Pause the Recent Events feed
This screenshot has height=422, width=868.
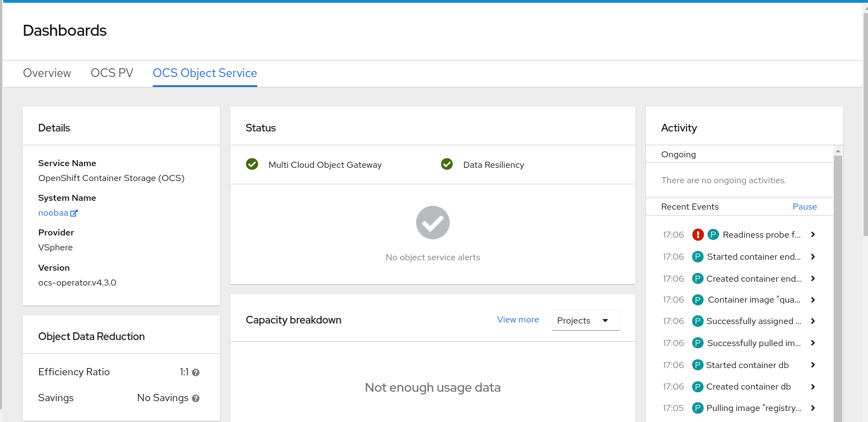[x=805, y=207]
